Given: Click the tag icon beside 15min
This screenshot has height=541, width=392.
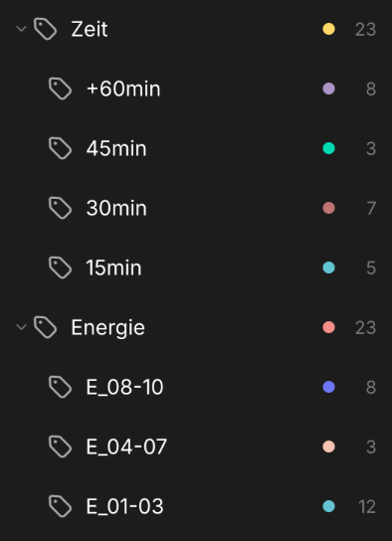Looking at the screenshot, I should (x=60, y=268).
